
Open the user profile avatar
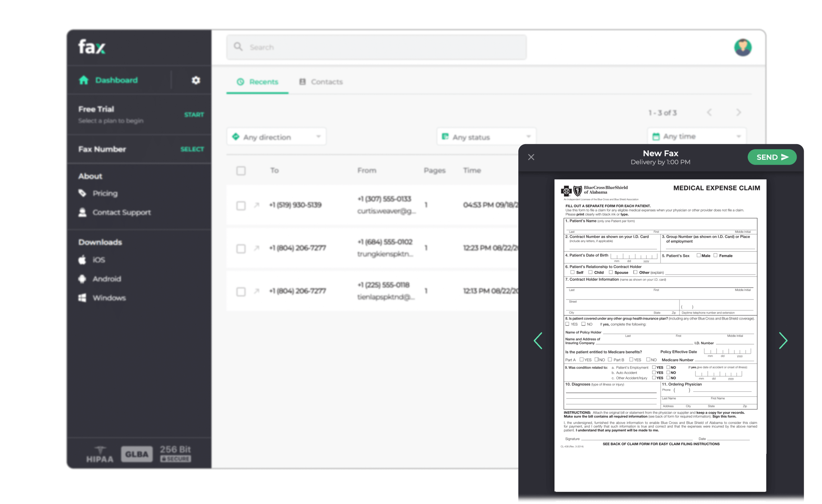[743, 47]
